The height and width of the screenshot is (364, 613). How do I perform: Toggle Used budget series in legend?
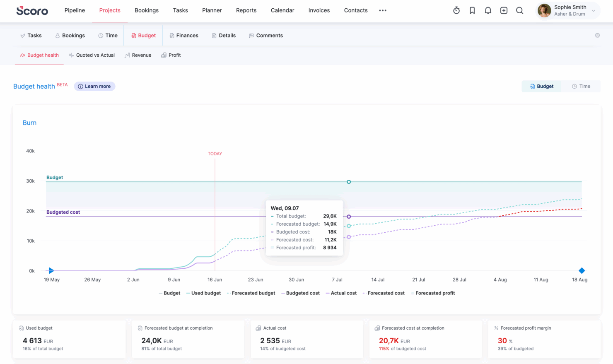pos(203,293)
